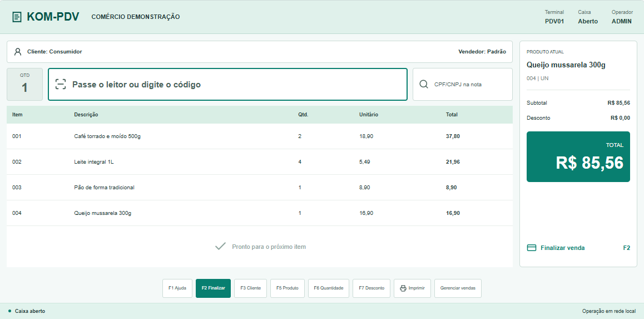Open F5 Produto search
This screenshot has height=319, width=644.
288,288
